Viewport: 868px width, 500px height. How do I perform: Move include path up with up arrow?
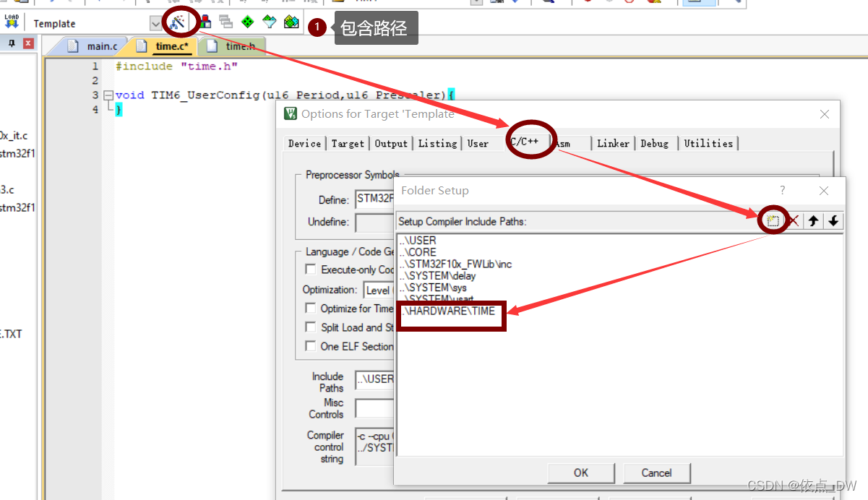click(x=814, y=221)
